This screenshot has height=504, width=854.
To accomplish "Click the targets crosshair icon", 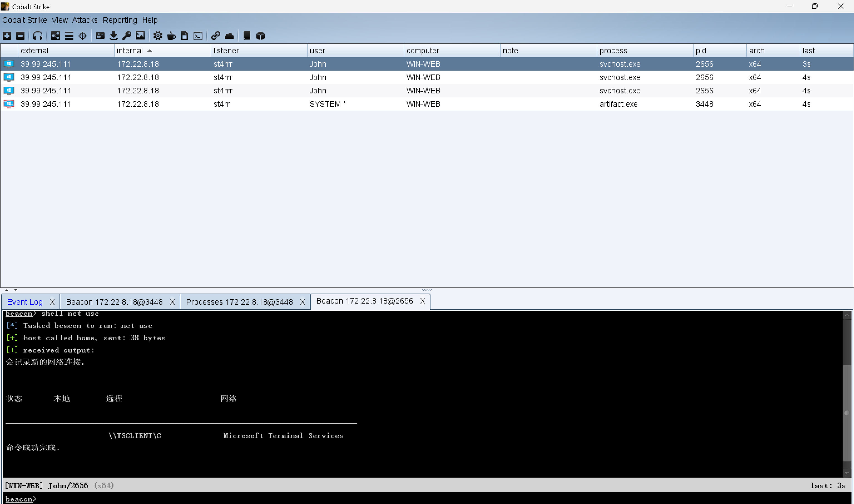I will pyautogui.click(x=83, y=36).
